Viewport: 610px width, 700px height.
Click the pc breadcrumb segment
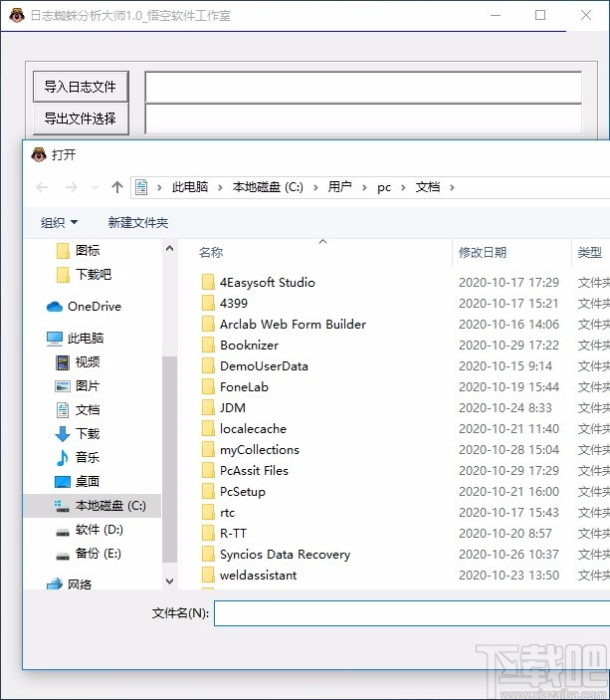point(384,187)
